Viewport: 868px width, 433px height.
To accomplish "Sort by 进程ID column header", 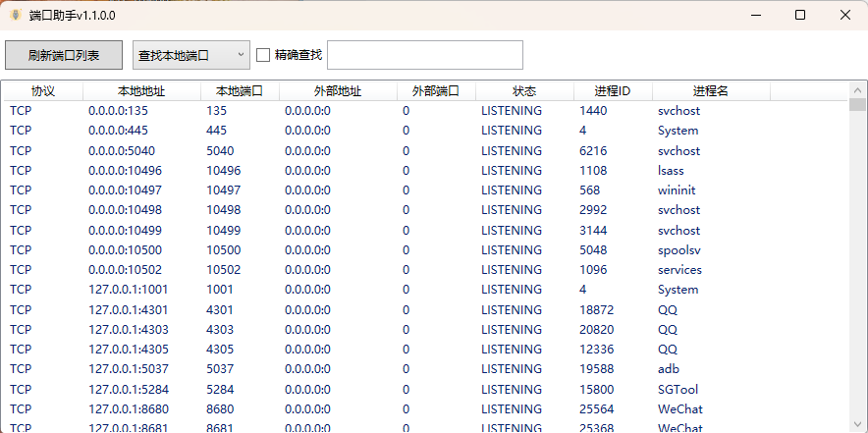I will pyautogui.click(x=613, y=90).
